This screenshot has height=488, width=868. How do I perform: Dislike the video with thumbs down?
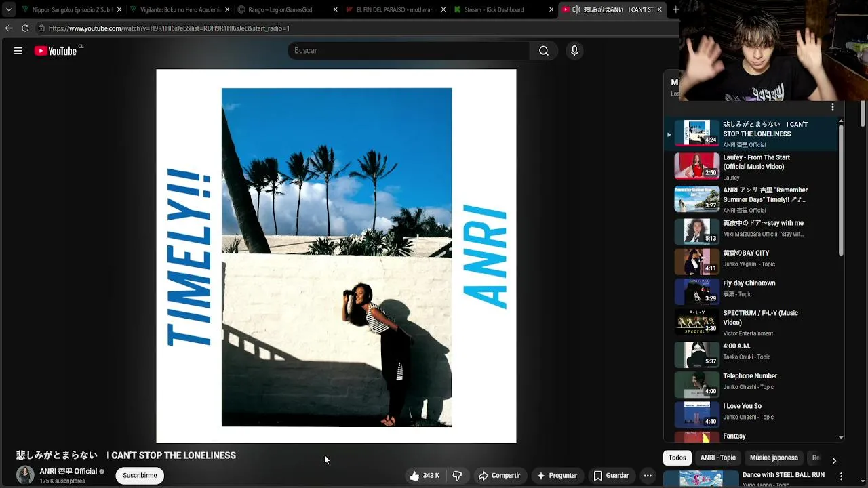point(457,476)
